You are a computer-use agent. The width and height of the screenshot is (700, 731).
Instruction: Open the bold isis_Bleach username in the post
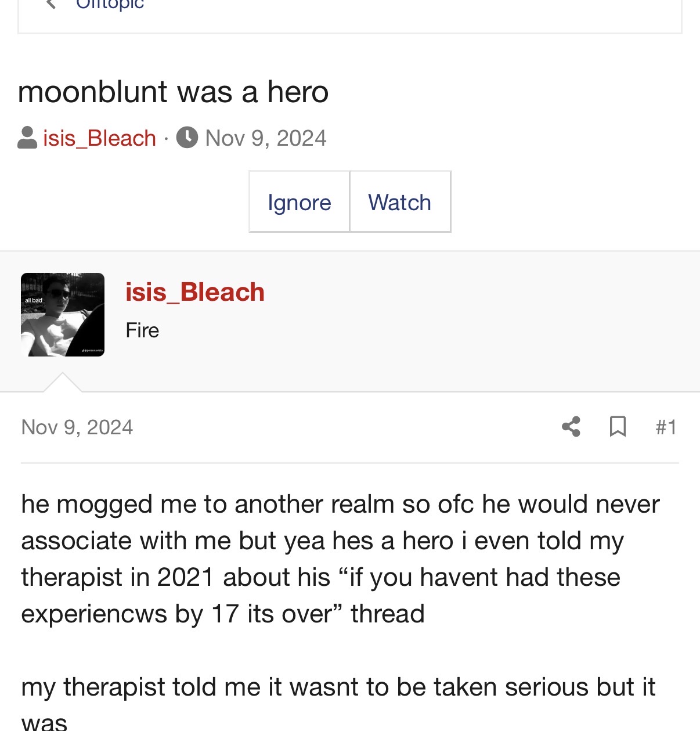[195, 292]
